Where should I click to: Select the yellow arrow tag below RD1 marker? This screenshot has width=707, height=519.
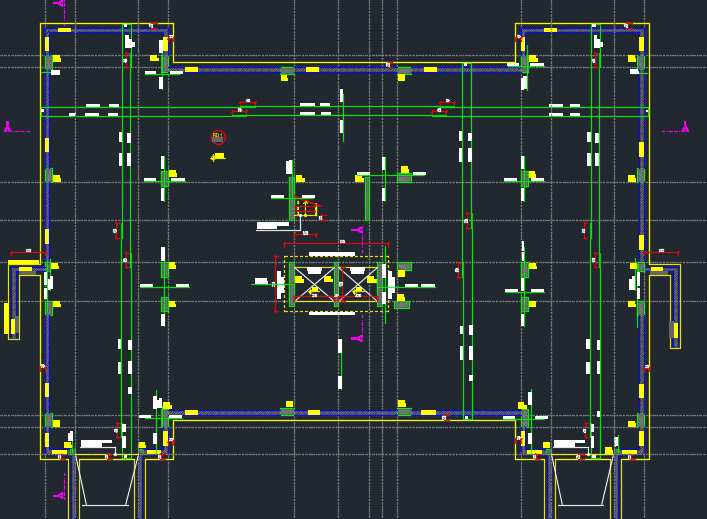218,157
